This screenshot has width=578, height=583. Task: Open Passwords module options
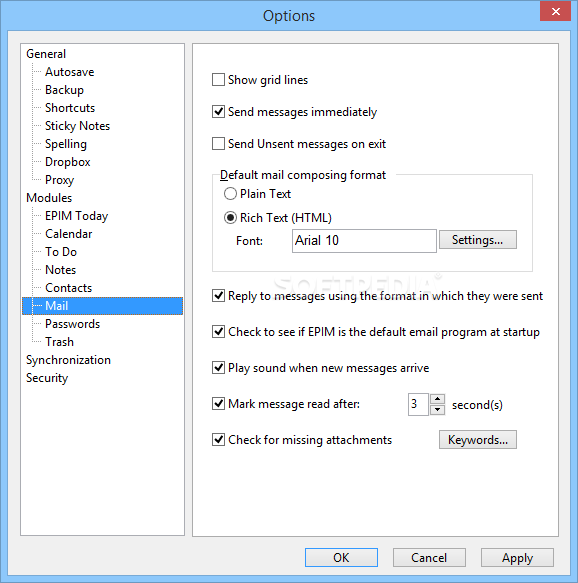click(x=72, y=324)
